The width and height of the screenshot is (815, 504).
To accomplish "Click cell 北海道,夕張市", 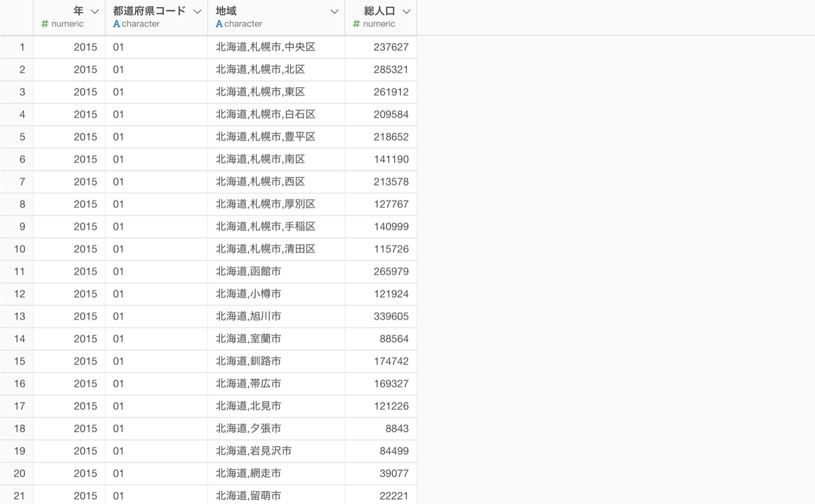I will [276, 428].
